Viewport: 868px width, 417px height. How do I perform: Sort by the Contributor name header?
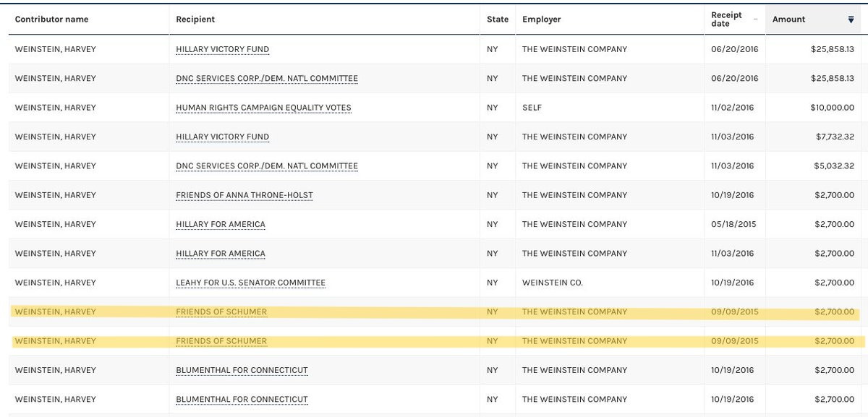coord(51,20)
